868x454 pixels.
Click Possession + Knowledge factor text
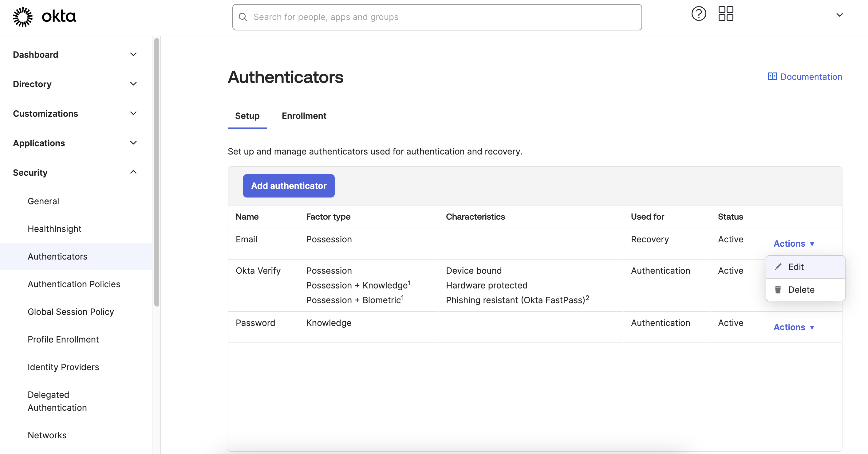(358, 285)
